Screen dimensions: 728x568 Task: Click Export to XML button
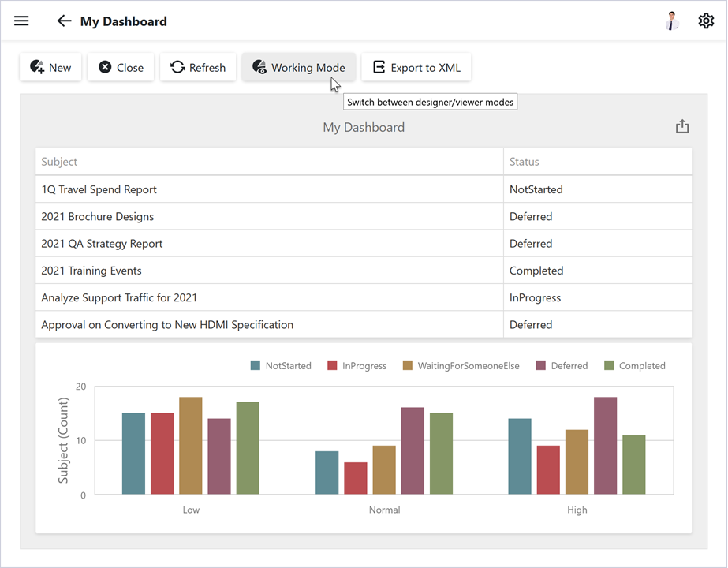tap(416, 67)
